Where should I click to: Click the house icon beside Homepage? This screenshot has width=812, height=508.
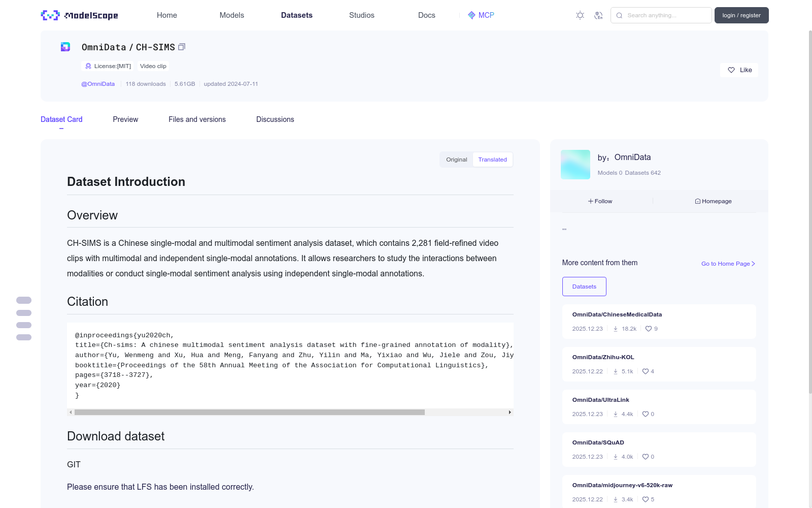click(698, 201)
